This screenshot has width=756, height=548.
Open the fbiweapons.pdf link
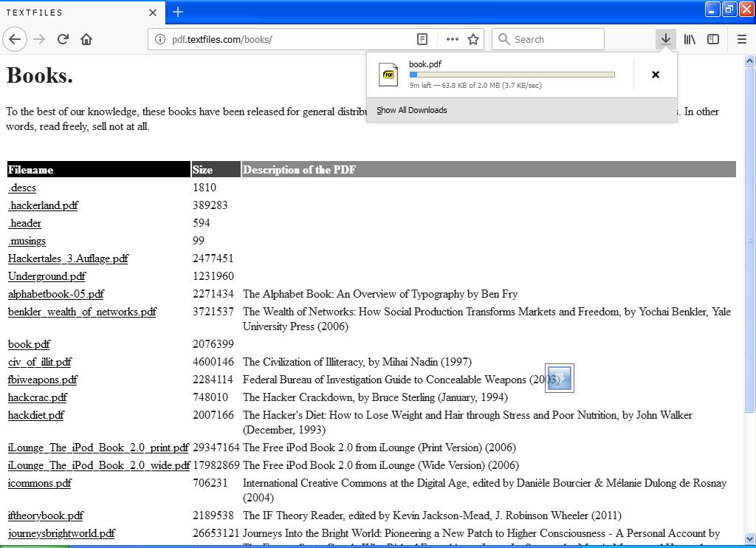(x=42, y=380)
